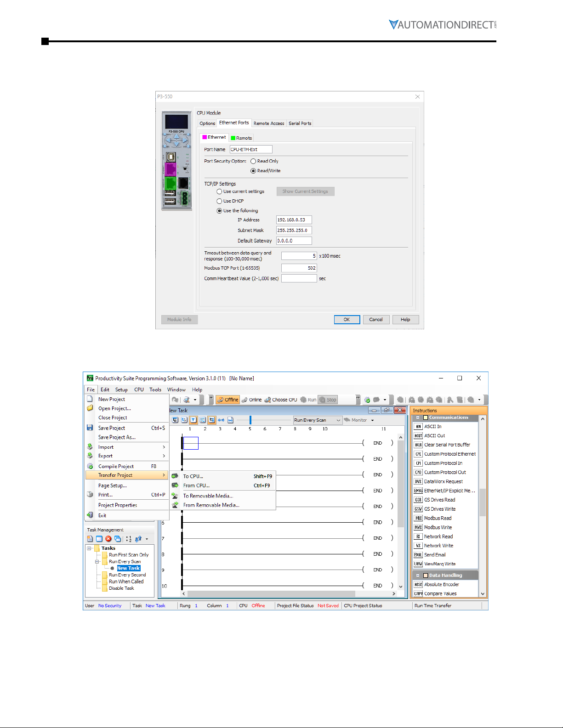Click the Compile Project gear icon

[90, 466]
